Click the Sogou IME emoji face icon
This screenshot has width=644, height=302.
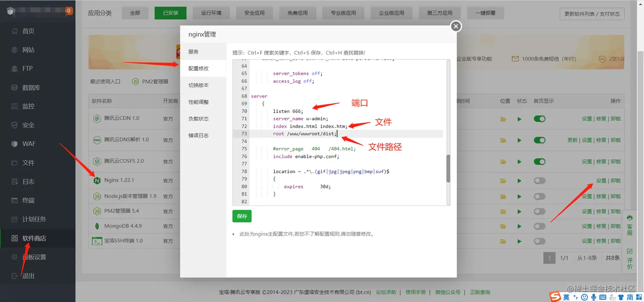pyautogui.click(x=584, y=297)
